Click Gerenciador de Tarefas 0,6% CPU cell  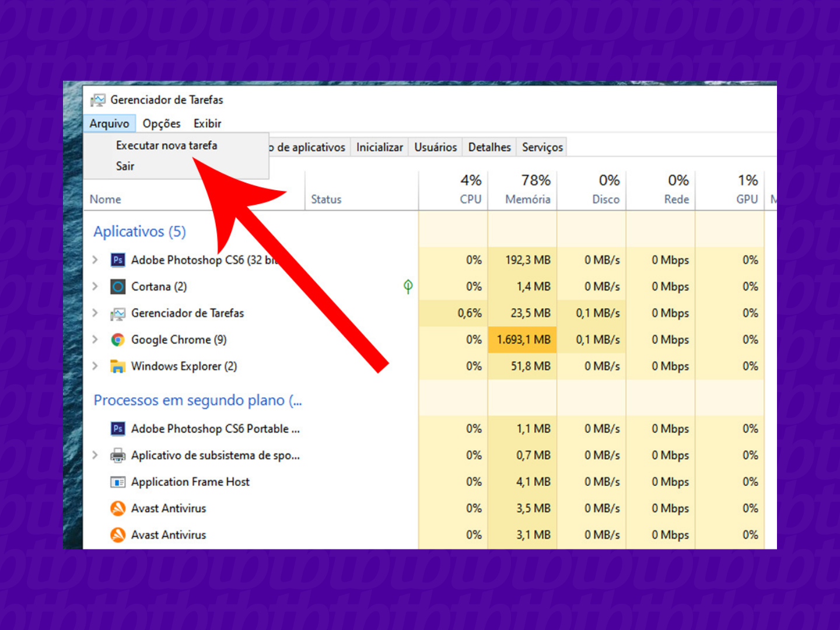453,313
